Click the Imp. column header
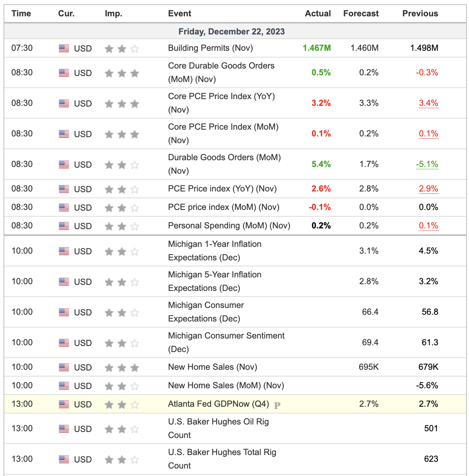Screen dimensions: 469x476 pos(113,13)
